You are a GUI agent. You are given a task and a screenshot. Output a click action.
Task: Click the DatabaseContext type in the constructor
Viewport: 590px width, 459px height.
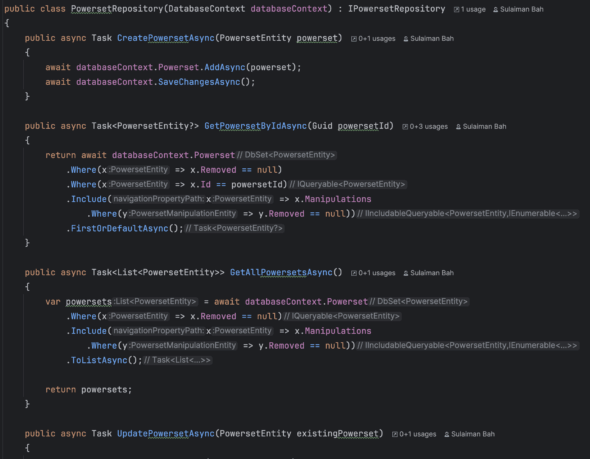click(206, 9)
